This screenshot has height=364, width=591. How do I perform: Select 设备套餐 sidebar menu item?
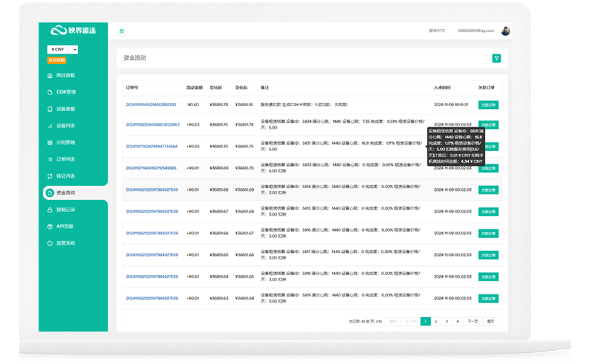66,109
